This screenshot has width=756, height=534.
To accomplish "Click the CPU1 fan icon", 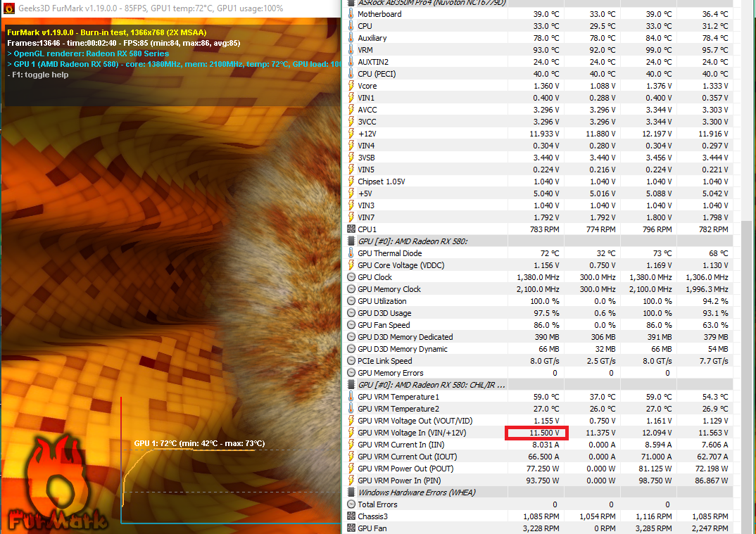I will (x=351, y=229).
